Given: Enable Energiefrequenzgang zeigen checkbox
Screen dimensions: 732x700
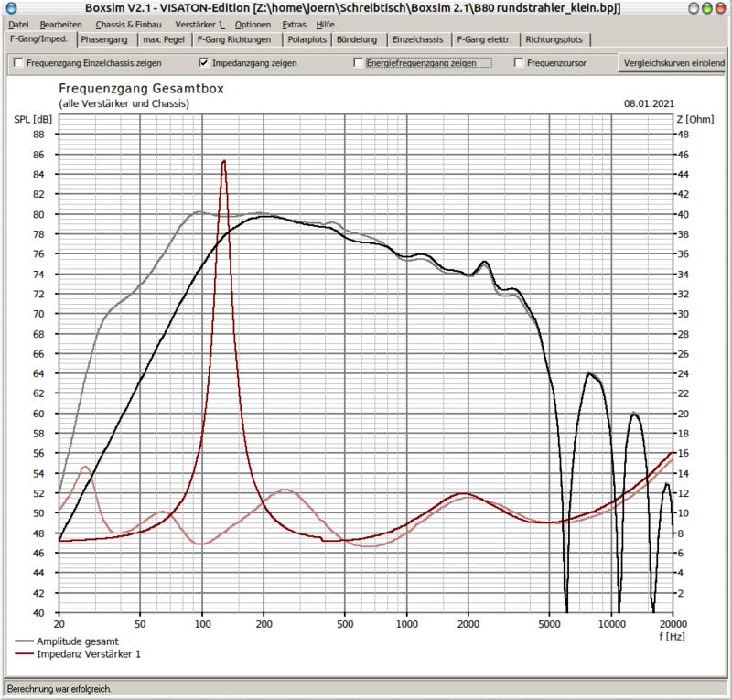Looking at the screenshot, I should (360, 63).
